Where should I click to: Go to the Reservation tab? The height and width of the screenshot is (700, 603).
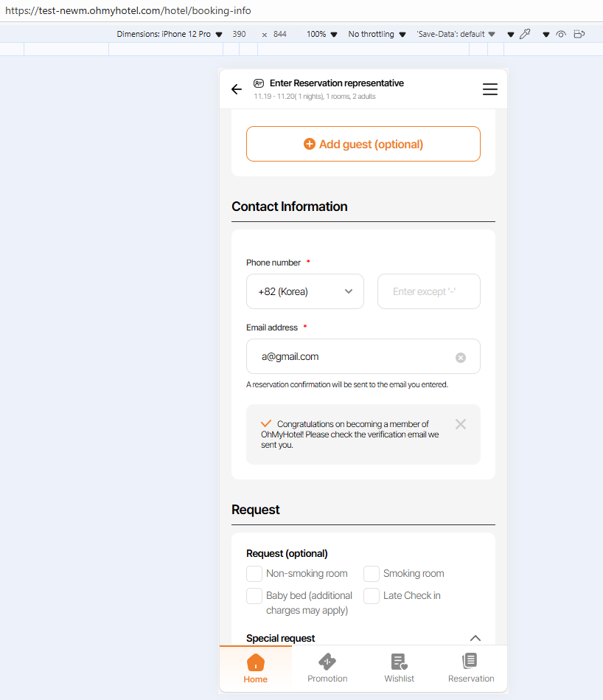click(x=471, y=668)
